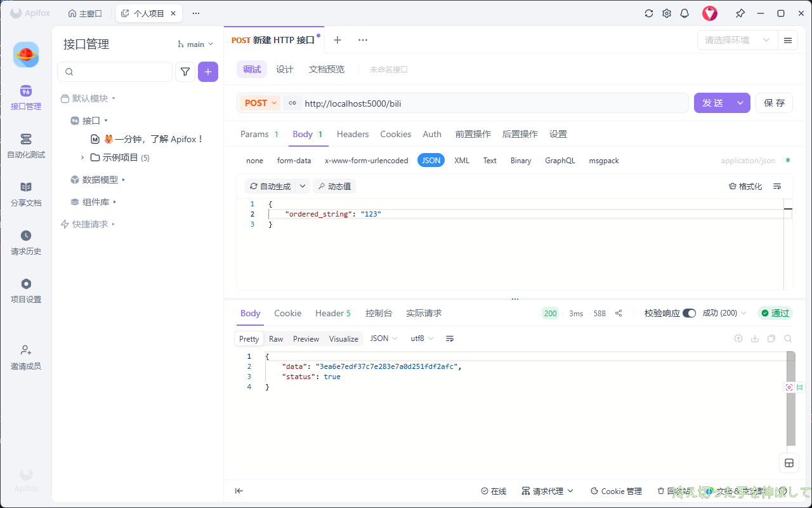Expand the 示例项目 folder
This screenshot has height=508, width=812.
(x=82, y=157)
